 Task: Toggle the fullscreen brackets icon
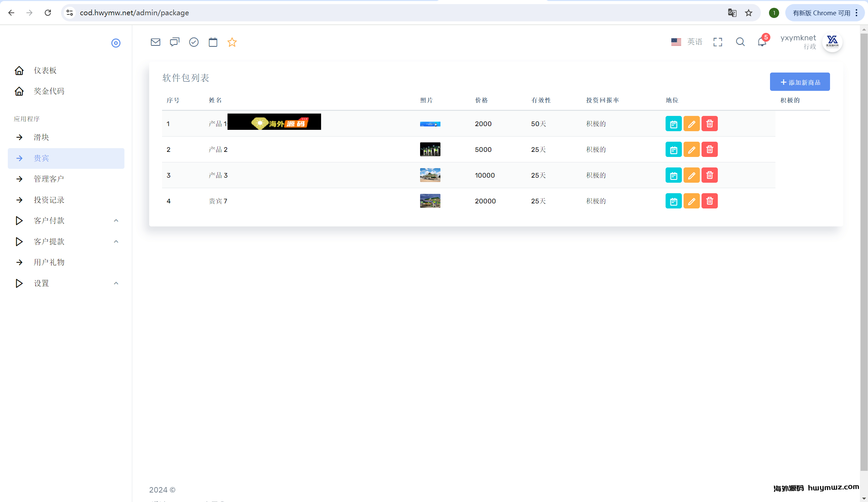tap(717, 42)
